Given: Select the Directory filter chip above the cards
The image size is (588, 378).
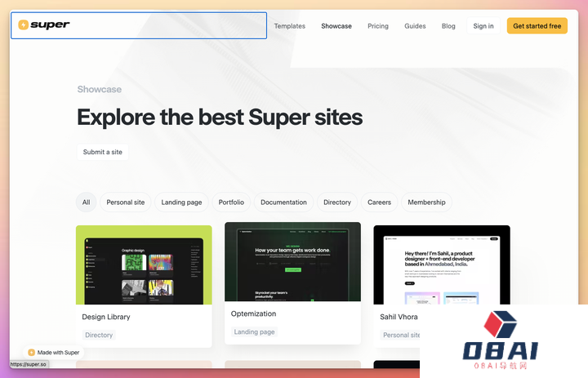Looking at the screenshot, I should coord(337,202).
